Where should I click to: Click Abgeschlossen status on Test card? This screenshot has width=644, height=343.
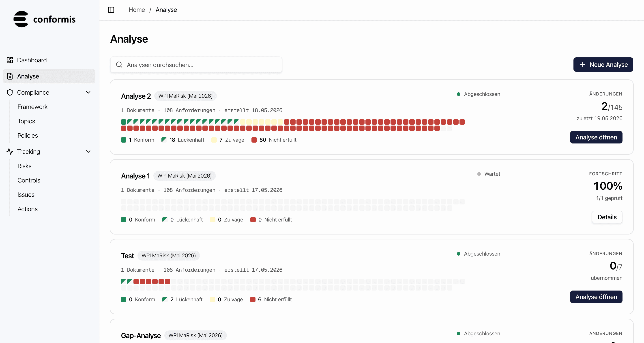pyautogui.click(x=478, y=254)
